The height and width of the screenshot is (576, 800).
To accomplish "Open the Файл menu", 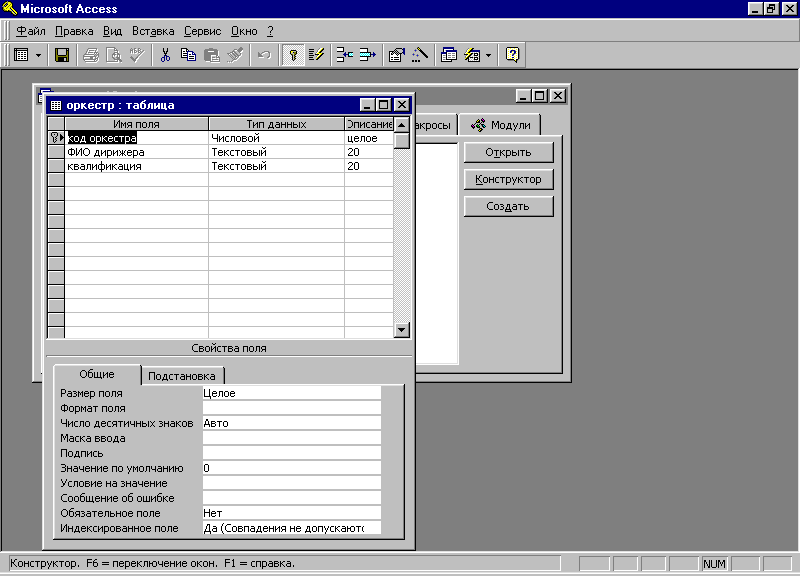I will 31,31.
